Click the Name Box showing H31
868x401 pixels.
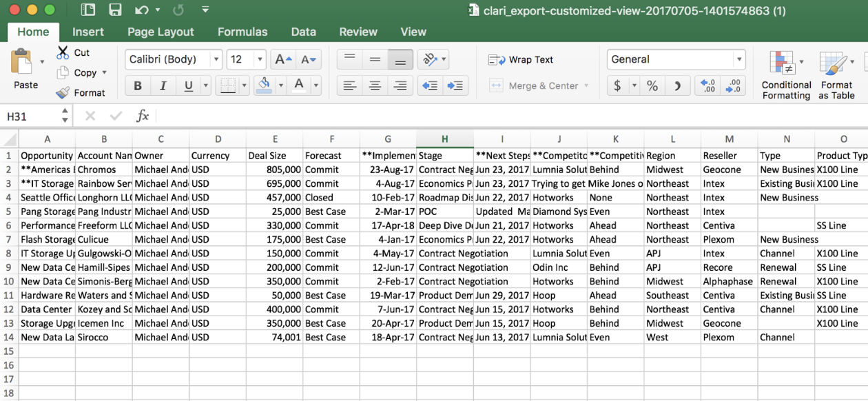point(31,116)
